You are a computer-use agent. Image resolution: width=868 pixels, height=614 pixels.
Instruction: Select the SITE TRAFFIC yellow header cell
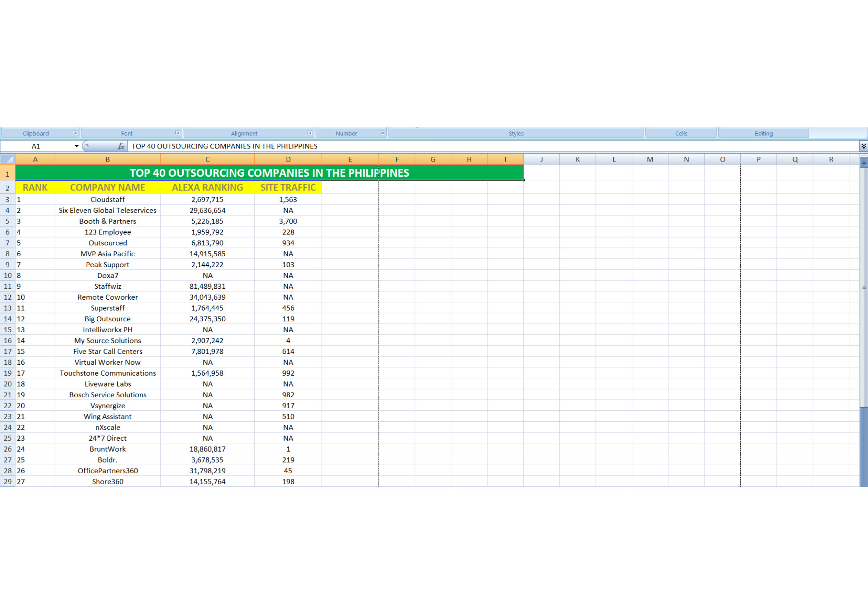288,188
